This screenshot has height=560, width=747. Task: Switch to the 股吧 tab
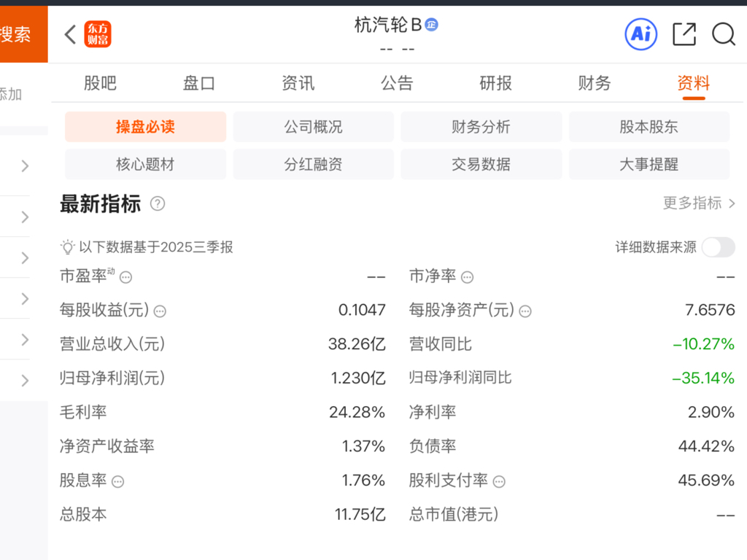point(100,83)
